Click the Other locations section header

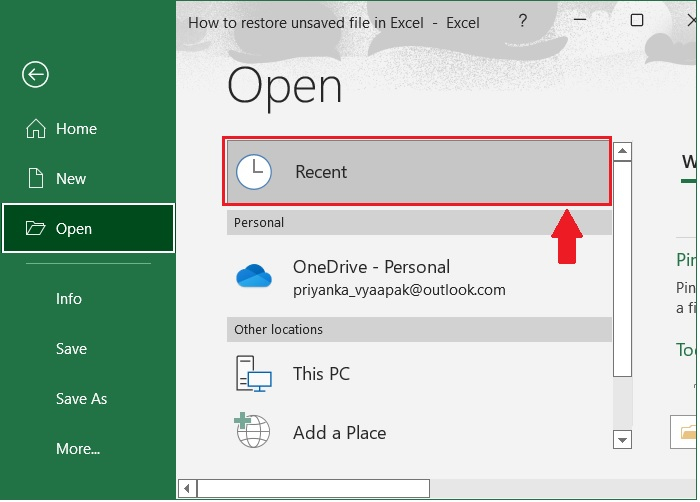pos(419,330)
